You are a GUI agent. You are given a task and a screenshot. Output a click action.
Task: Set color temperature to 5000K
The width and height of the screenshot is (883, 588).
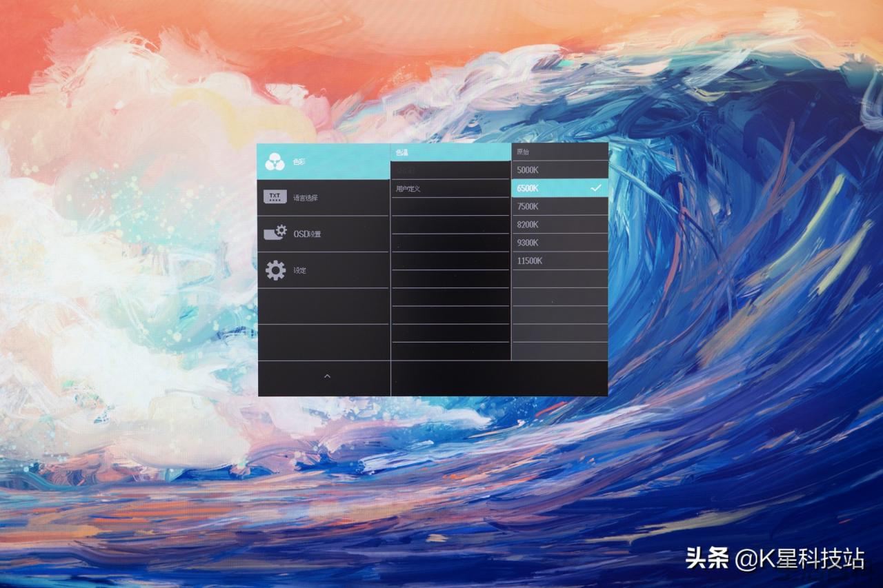[560, 170]
